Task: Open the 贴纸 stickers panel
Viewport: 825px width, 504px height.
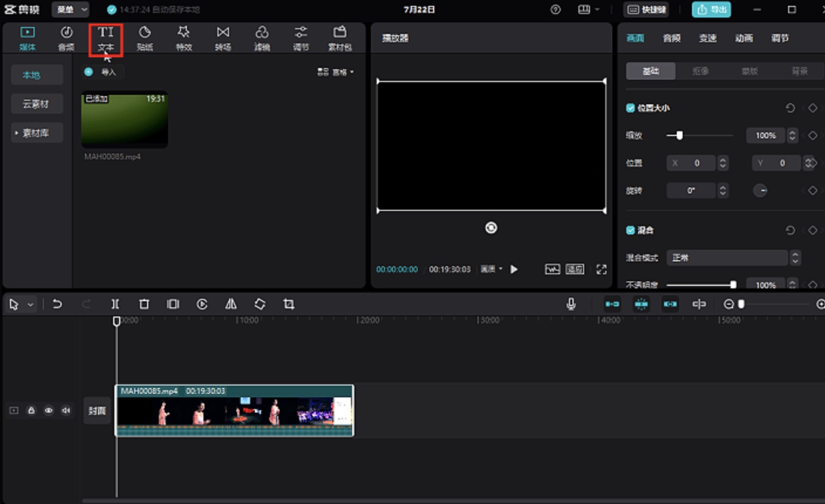Action: (x=145, y=39)
